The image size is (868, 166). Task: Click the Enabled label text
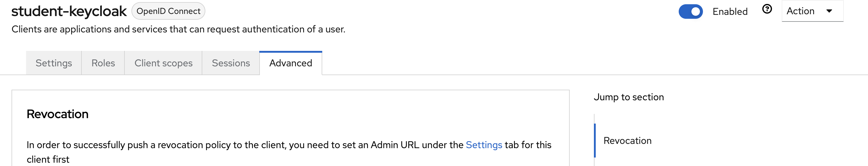click(730, 12)
